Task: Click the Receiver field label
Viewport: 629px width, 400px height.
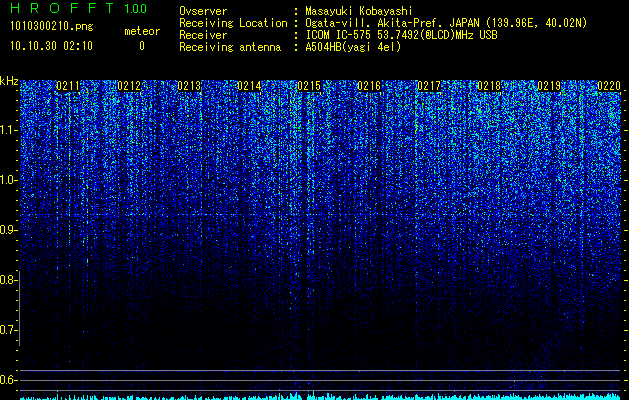Action: point(203,35)
